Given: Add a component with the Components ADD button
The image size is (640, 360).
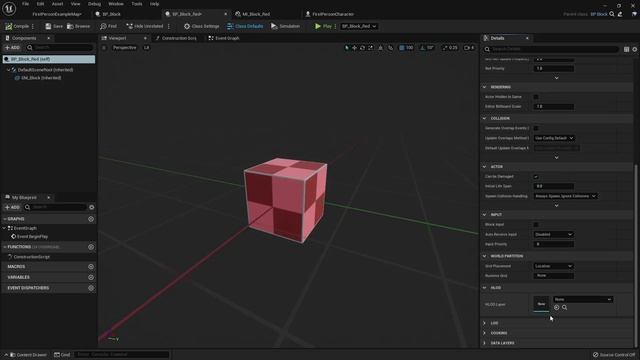Looking at the screenshot, I should coord(12,48).
